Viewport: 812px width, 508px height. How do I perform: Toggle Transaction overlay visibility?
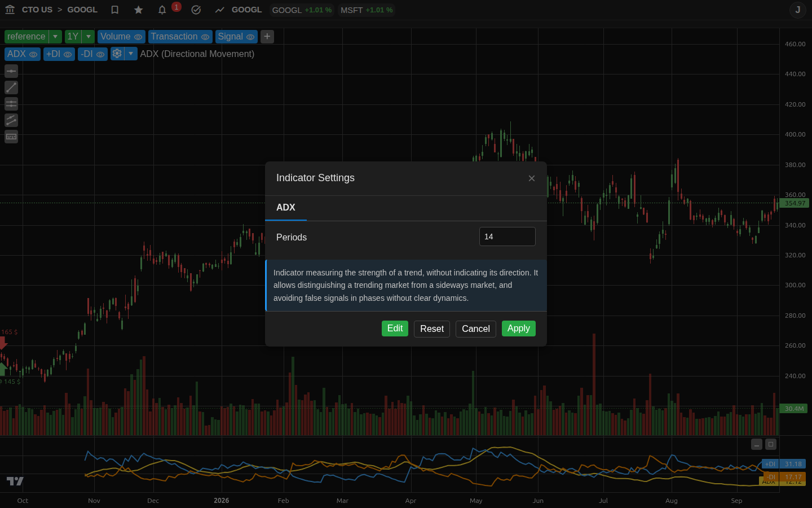[205, 37]
